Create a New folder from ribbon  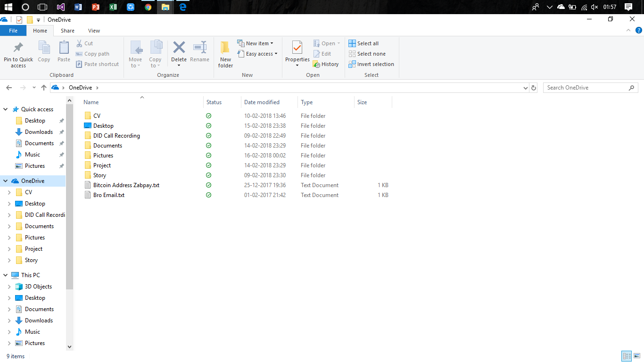(225, 54)
